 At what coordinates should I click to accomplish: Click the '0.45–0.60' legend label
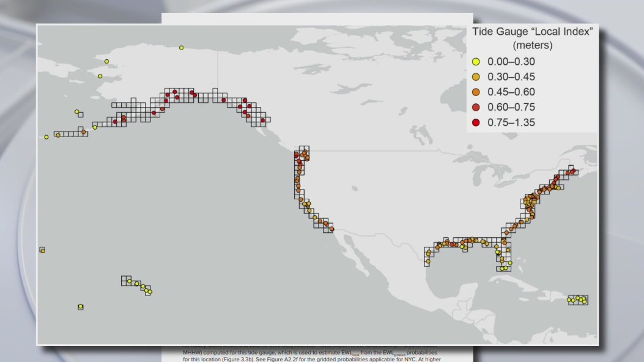tap(511, 92)
